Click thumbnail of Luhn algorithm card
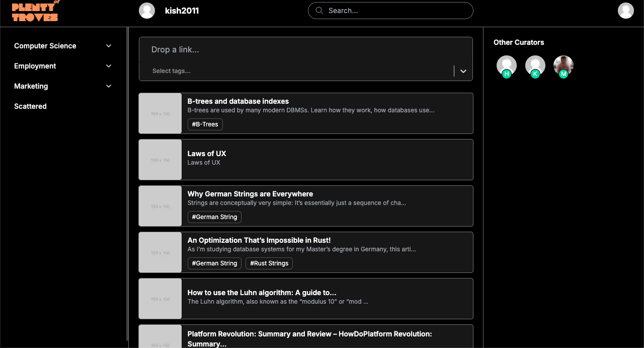644x348 pixels. (160, 299)
